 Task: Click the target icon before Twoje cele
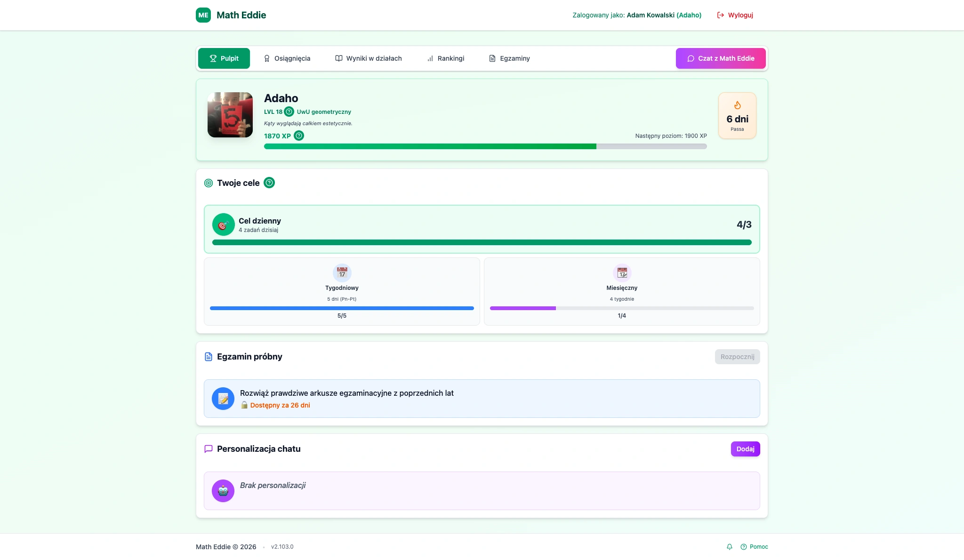click(209, 183)
